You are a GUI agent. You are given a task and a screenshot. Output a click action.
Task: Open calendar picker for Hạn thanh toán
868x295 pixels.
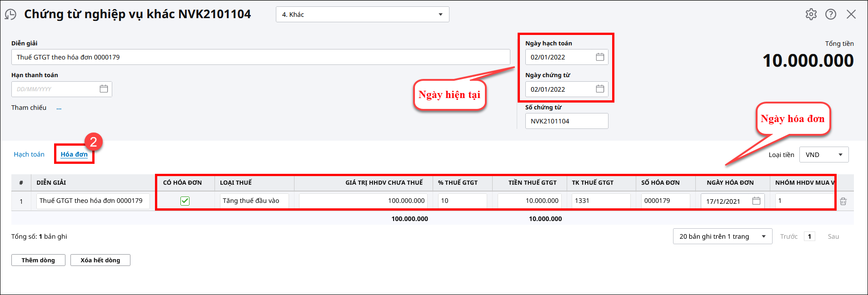click(x=104, y=89)
